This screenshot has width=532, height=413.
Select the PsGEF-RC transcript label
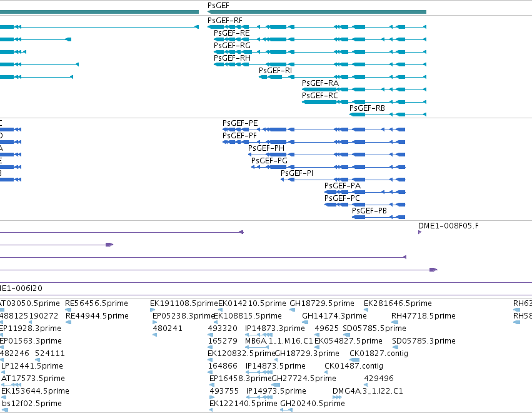pyautogui.click(x=320, y=96)
